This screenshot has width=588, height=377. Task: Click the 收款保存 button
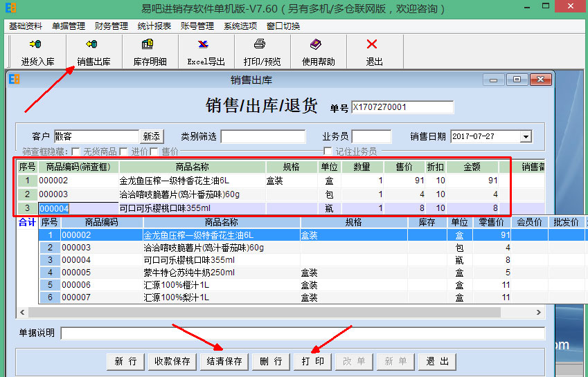coord(172,361)
